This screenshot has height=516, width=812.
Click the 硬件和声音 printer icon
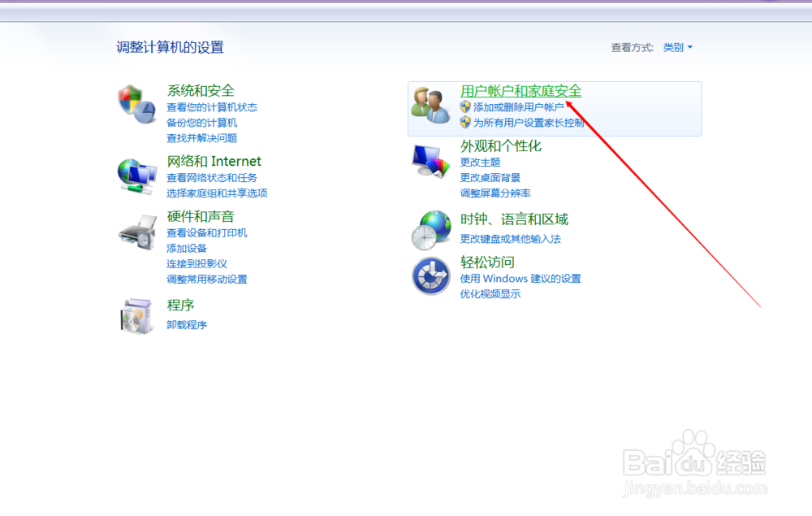point(136,232)
